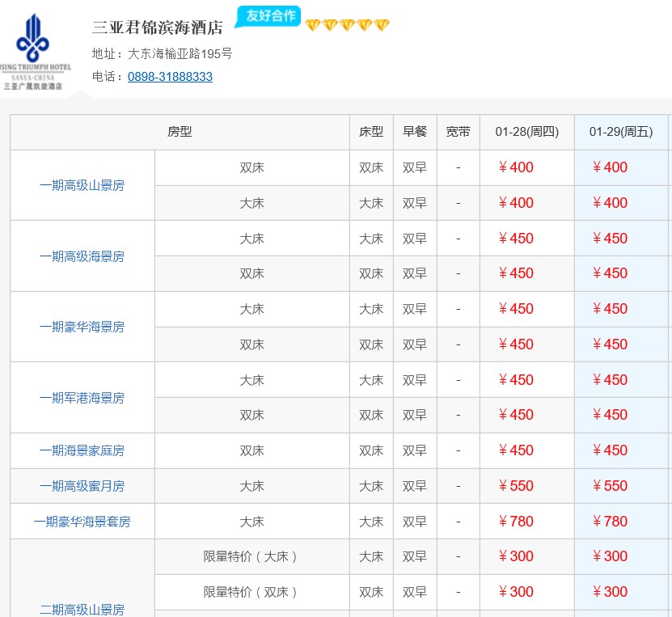Open the 一期海景家庭房 room link
The height and width of the screenshot is (617, 672).
(x=82, y=450)
